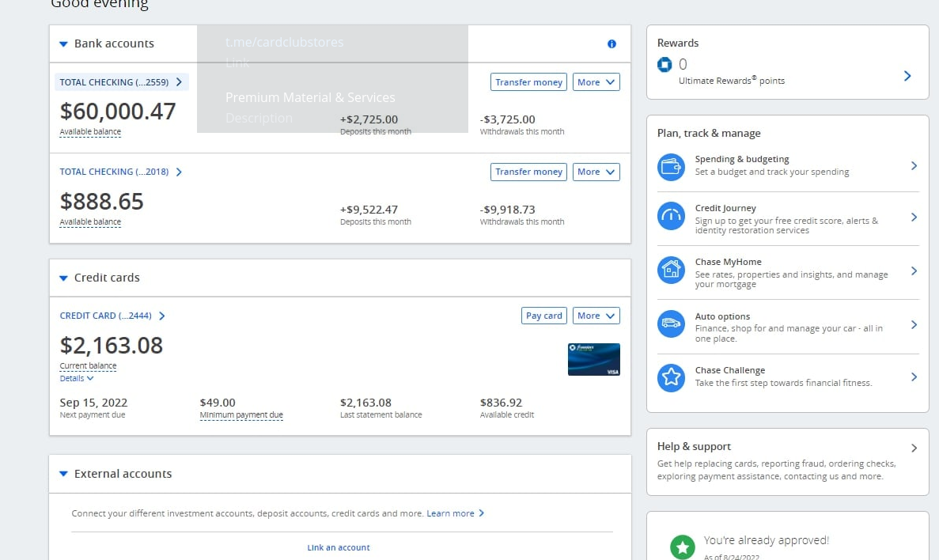Screen dimensions: 939x560
Task: Click the arrow next to Learn more
Action: [482, 513]
